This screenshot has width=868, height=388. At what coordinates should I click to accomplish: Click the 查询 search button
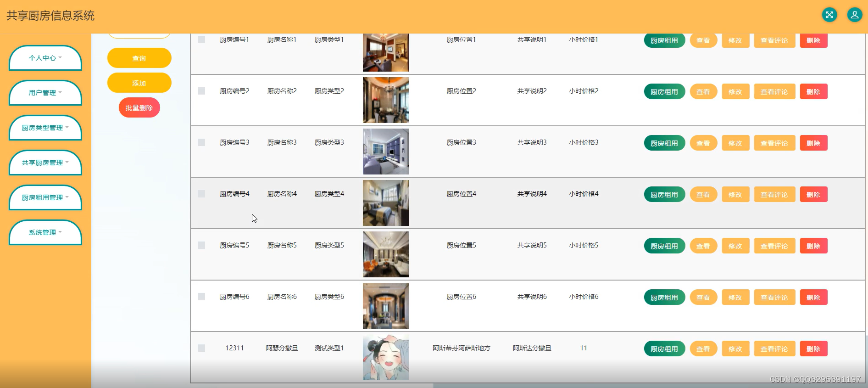click(139, 58)
